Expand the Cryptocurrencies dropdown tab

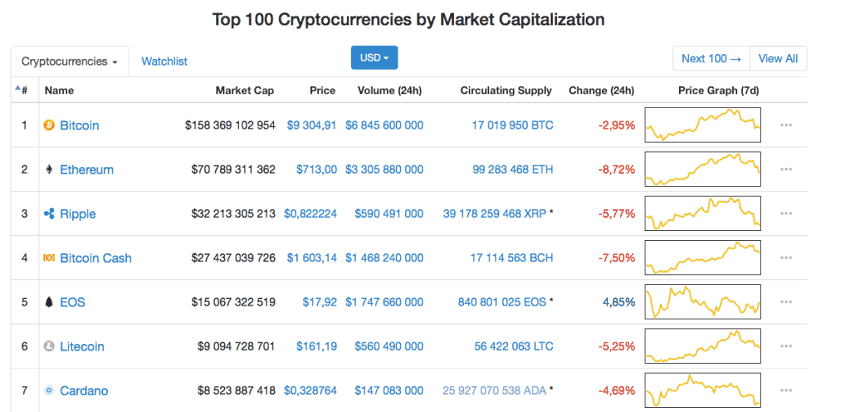click(69, 61)
